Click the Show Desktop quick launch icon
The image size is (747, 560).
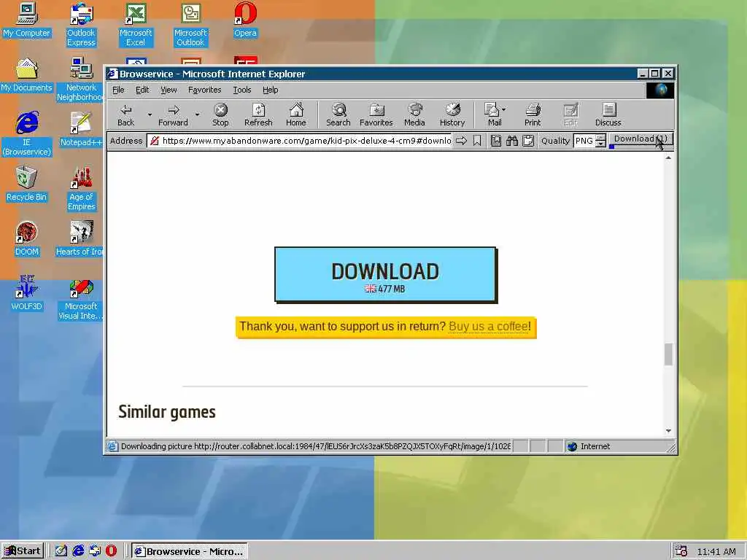coord(61,551)
